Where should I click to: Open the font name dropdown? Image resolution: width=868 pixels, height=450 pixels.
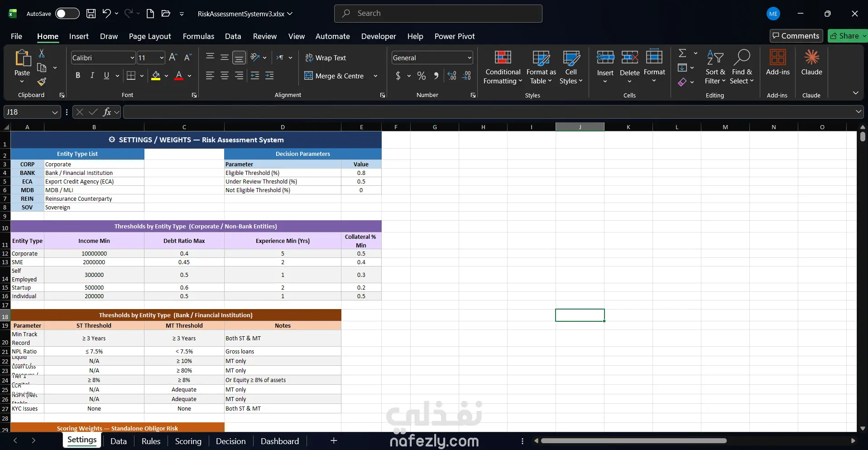click(132, 58)
